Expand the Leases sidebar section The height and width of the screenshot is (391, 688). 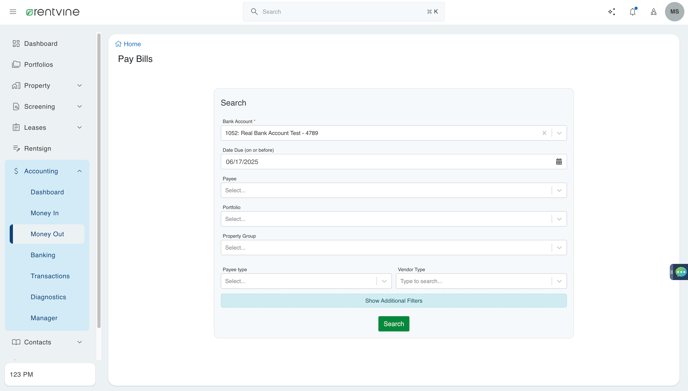[x=47, y=127]
